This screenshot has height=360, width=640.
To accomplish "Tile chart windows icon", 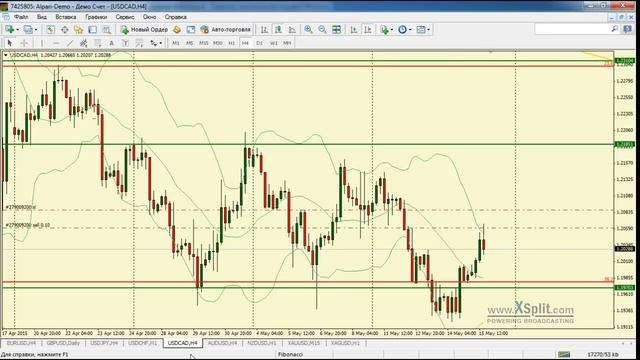I will 336,29.
